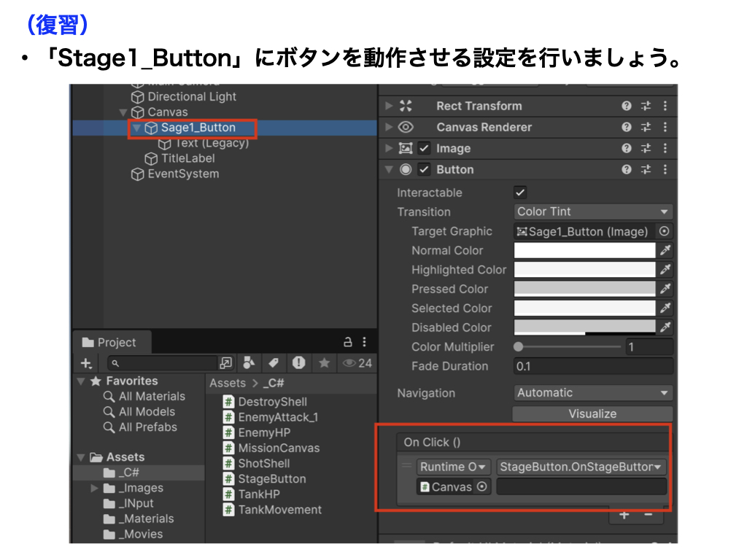Click Search by Label tag icon
The width and height of the screenshot is (747, 560).
pyautogui.click(x=273, y=363)
